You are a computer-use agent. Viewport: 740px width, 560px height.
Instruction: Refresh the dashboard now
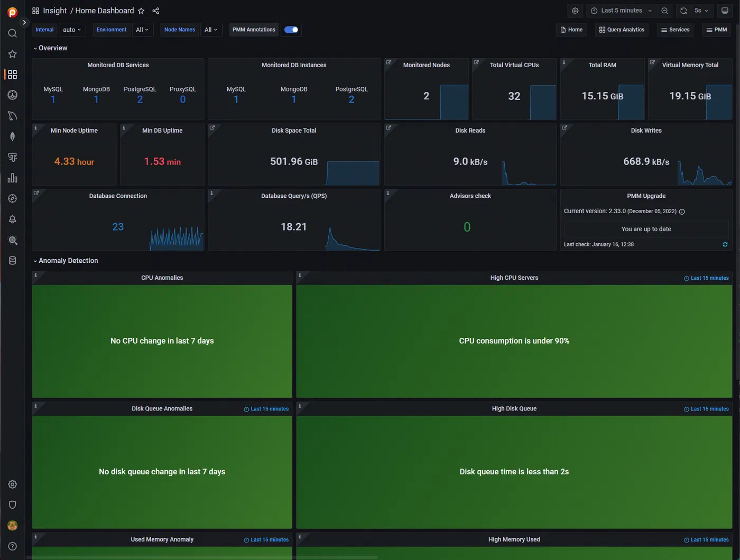coord(683,11)
